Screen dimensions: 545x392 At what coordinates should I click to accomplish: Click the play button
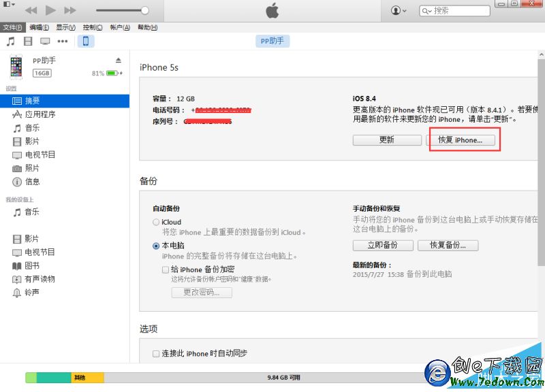tap(50, 10)
